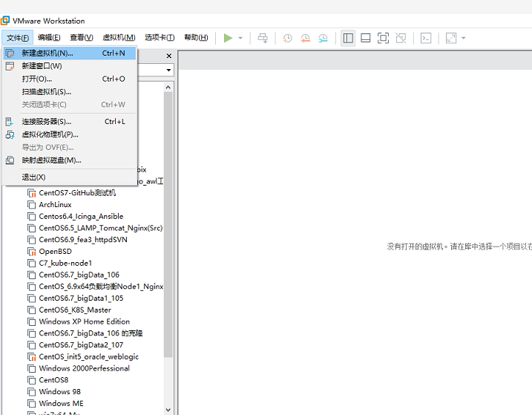Open the power options dropdown arrow
Screen dimensions: 532x415
pos(240,38)
